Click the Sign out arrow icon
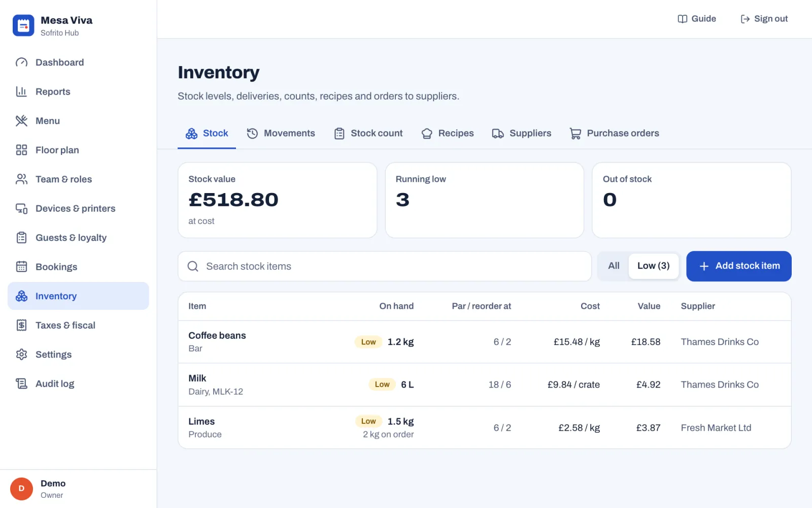812x508 pixels. point(745,19)
